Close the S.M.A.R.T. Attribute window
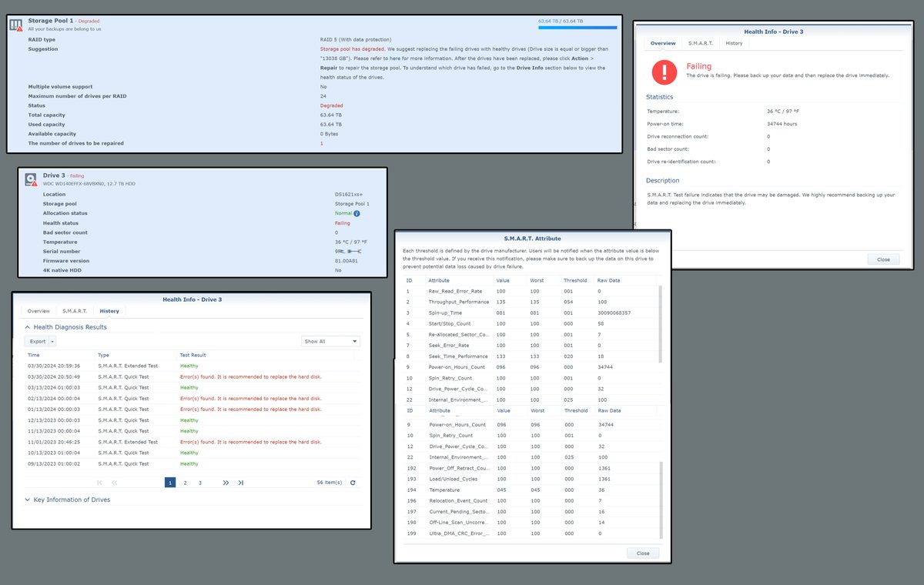The width and height of the screenshot is (924, 585). click(x=643, y=553)
